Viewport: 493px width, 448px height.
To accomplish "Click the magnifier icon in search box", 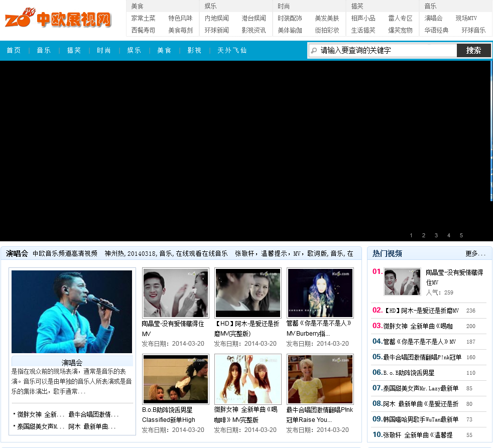I will pos(314,50).
